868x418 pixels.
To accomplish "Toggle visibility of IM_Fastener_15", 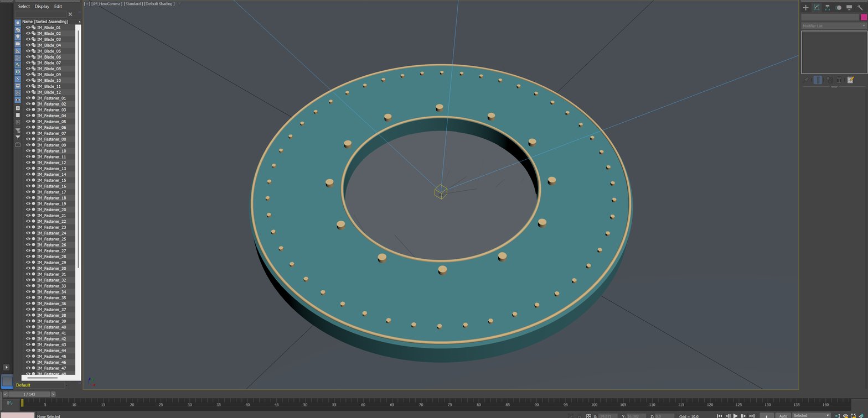I will click(28, 180).
